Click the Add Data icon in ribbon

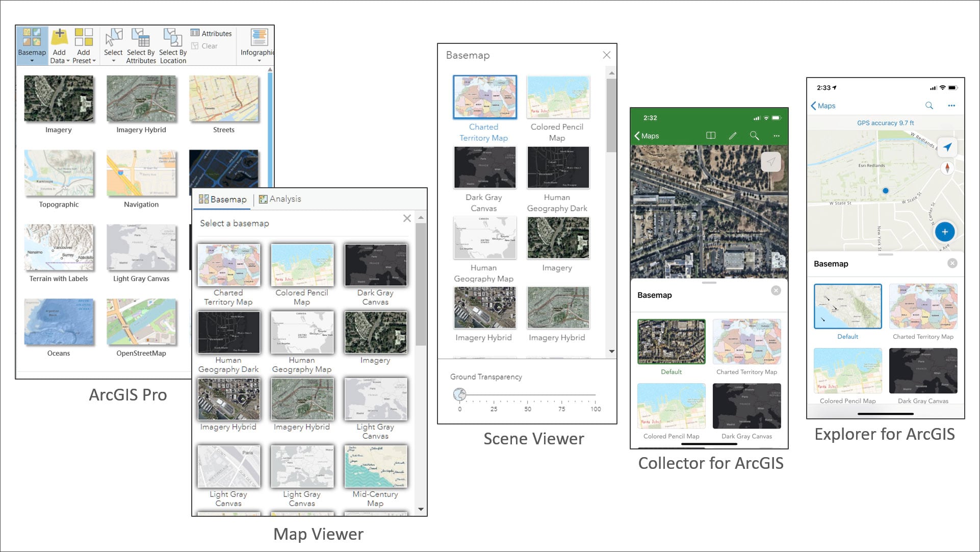[59, 37]
